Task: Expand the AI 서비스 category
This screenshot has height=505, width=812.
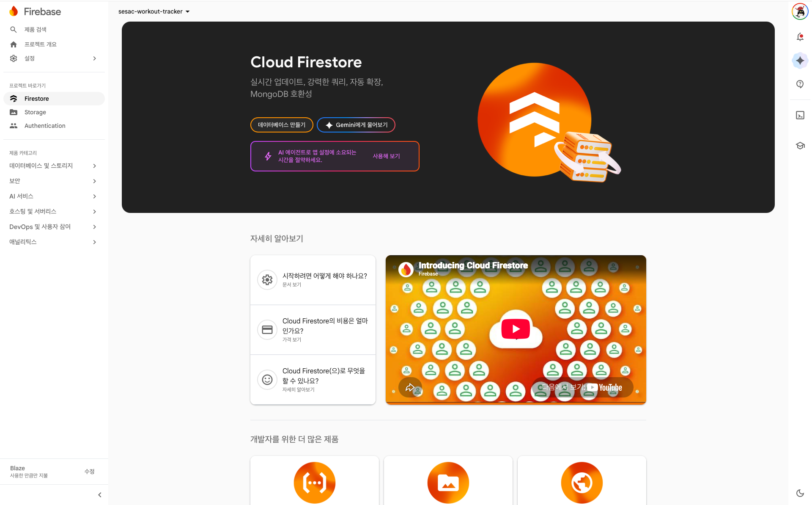Action: pyautogui.click(x=54, y=196)
